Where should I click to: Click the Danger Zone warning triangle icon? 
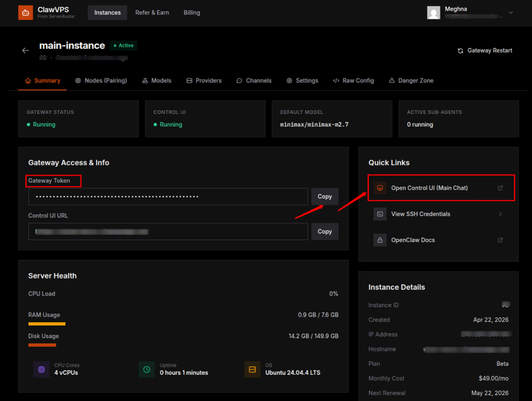pyautogui.click(x=391, y=80)
